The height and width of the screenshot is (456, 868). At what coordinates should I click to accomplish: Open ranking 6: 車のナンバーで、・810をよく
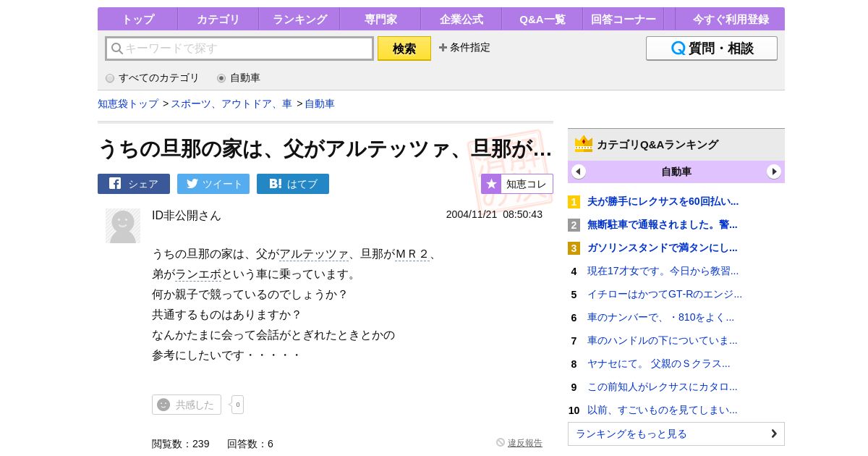coord(660,317)
